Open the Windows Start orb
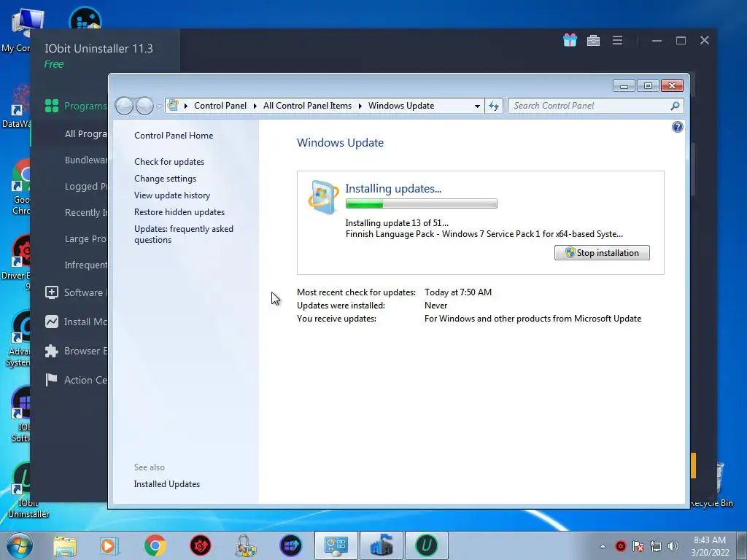This screenshot has width=747, height=560. (20, 545)
